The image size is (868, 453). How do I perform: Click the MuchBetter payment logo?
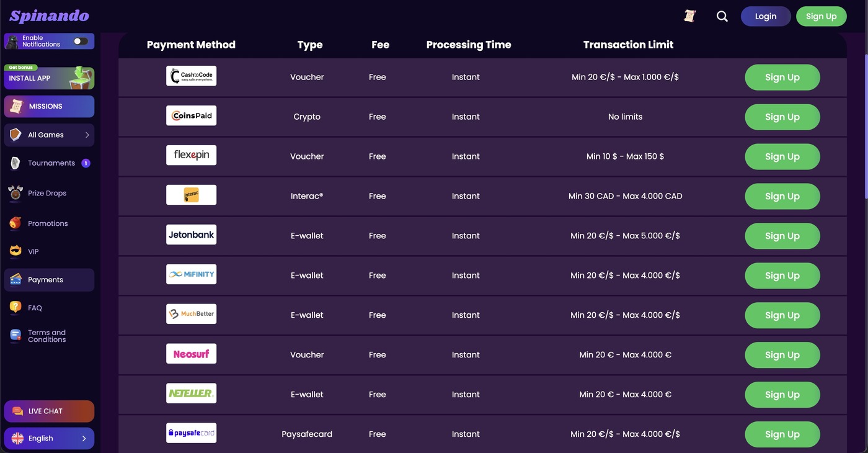pyautogui.click(x=191, y=314)
